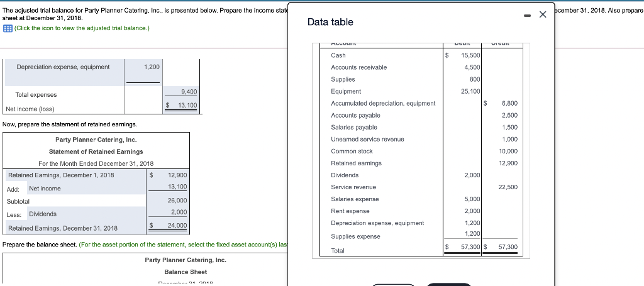Screen dimensions: 644x286
Task: Click the 10,000 common stock credit value
Action: [x=508, y=151]
